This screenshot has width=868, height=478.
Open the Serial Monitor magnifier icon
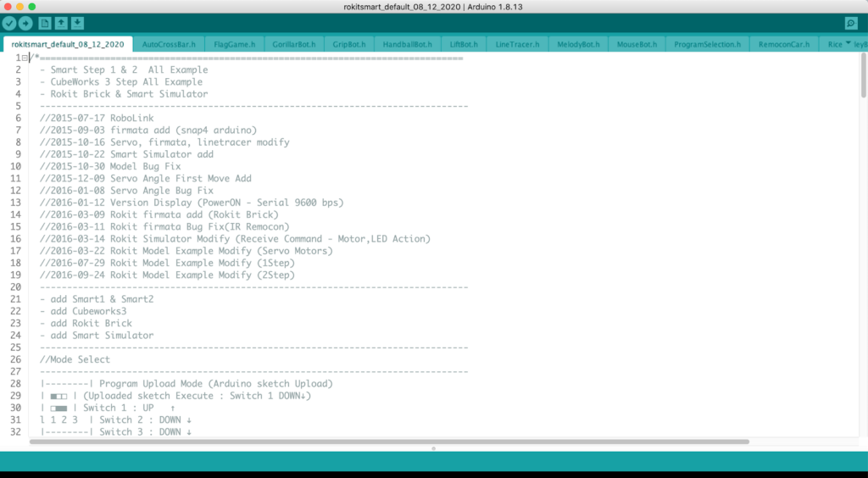pyautogui.click(x=851, y=24)
